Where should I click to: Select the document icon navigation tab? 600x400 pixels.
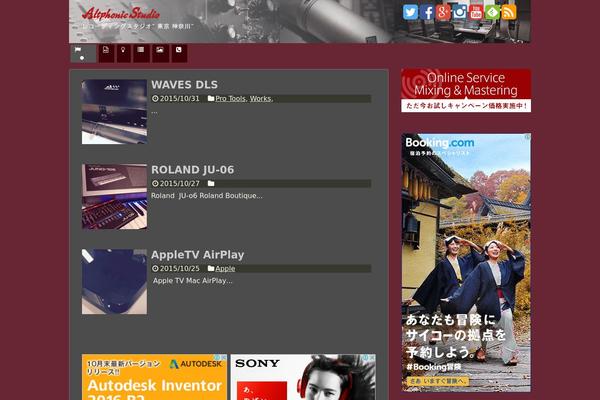click(x=106, y=53)
